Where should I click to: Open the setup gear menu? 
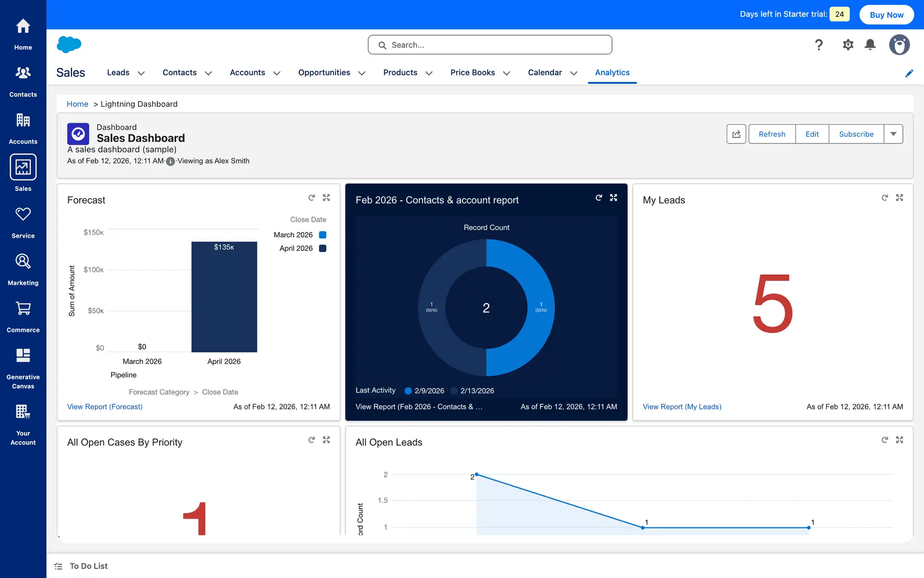(847, 45)
